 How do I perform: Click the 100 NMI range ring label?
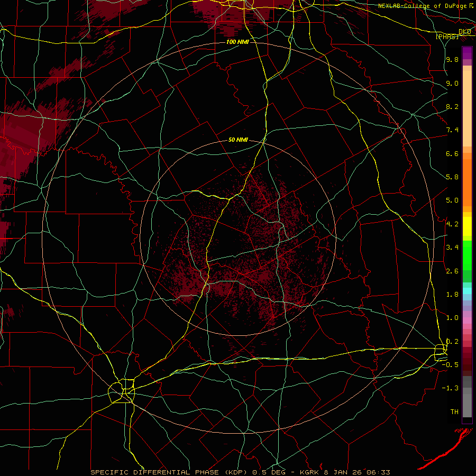(x=237, y=42)
